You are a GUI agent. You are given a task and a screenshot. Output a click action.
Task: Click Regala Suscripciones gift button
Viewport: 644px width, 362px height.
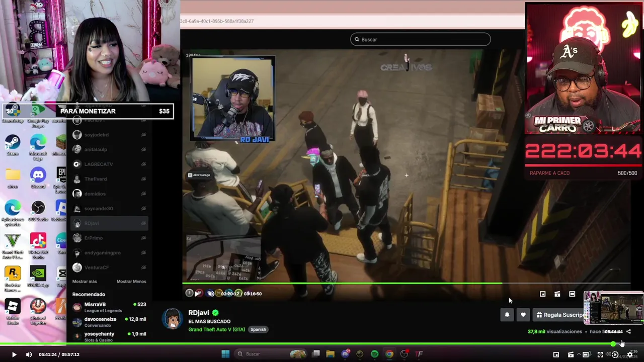(558, 315)
